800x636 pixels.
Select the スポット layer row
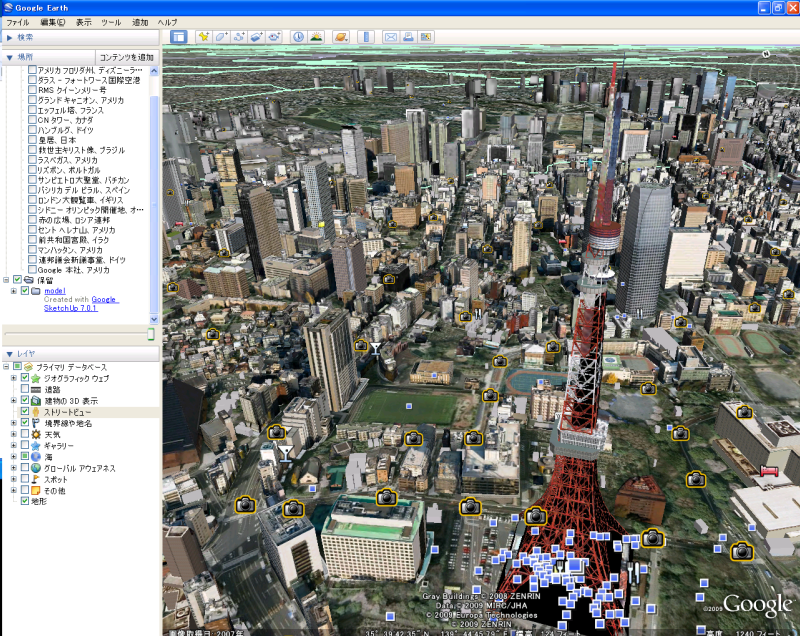click(55, 479)
